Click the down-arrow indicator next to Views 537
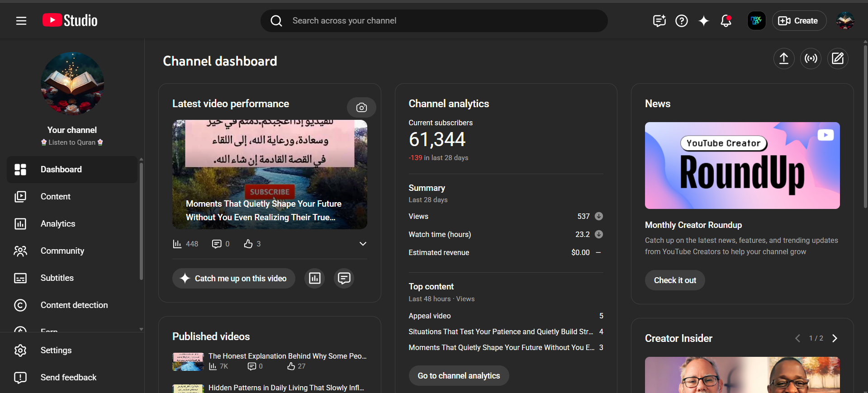The image size is (868, 393). [599, 216]
